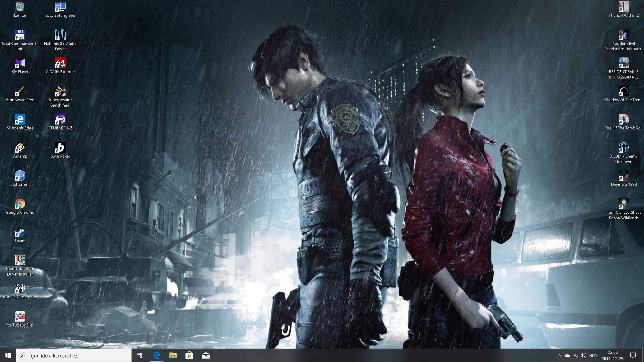Image resolution: width=644 pixels, height=362 pixels.
Task: Launch YouTubeByClick desktop shortcut
Action: 20,319
